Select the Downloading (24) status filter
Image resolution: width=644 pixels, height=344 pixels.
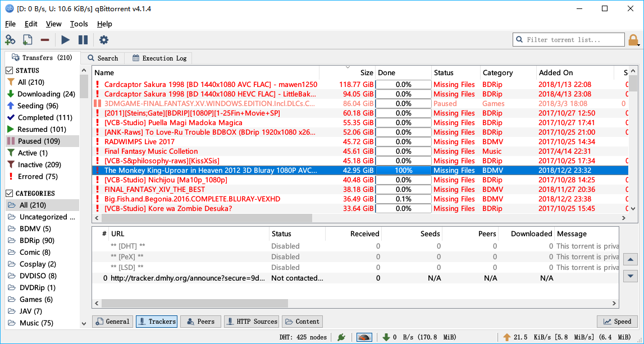pos(42,94)
